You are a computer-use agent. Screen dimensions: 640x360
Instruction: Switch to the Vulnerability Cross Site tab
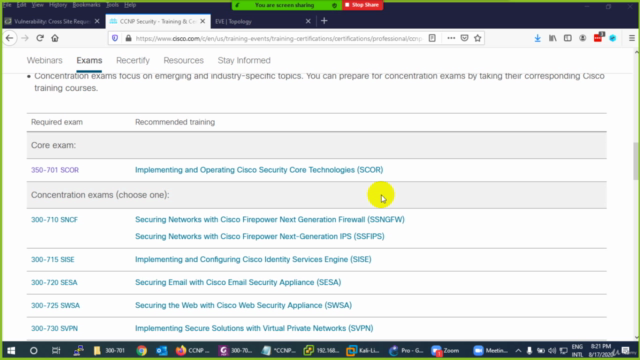(x=52, y=21)
